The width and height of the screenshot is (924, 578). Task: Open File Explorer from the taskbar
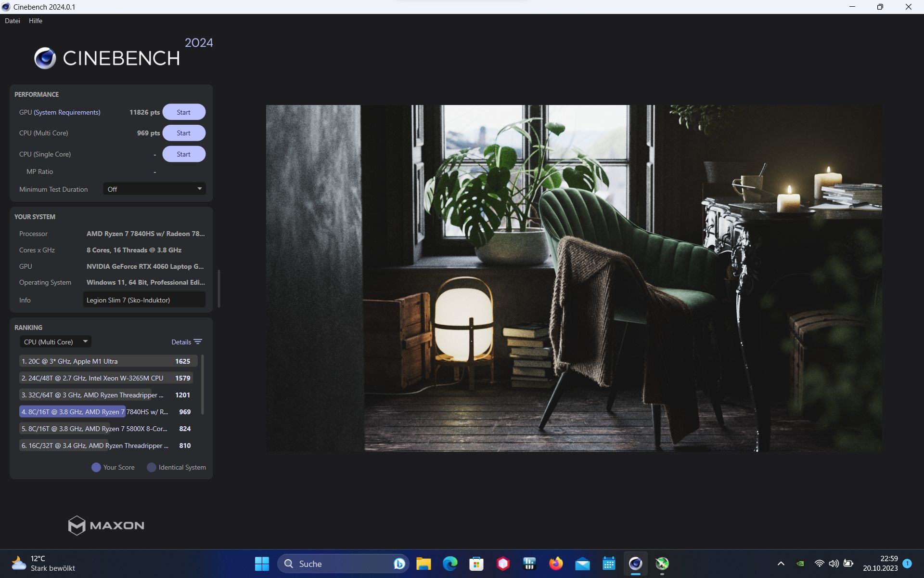(x=423, y=564)
